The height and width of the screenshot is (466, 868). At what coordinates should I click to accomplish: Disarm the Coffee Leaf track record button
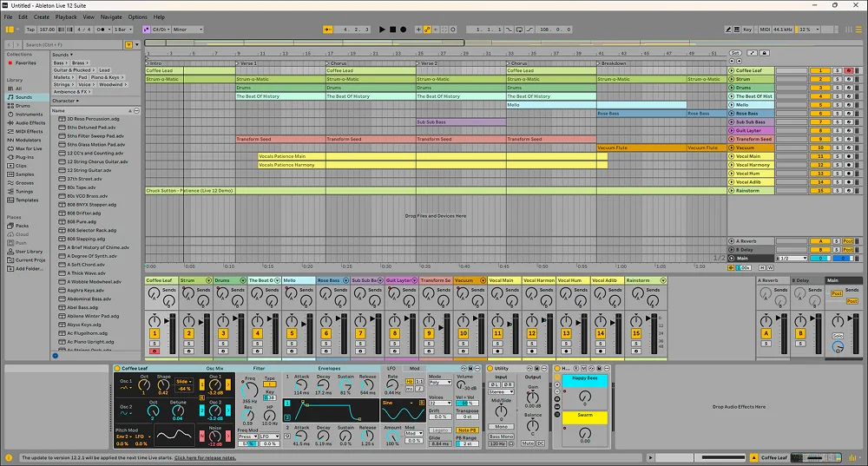pos(848,71)
